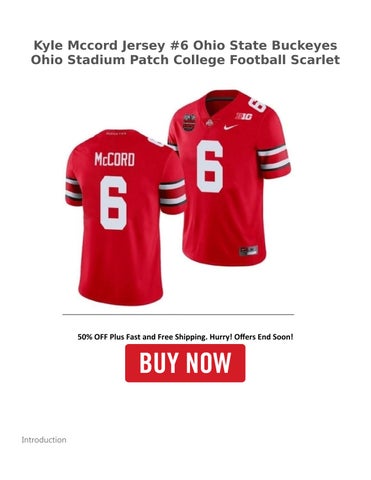371x480 pixels.
Task: Click the red BUY NOW button
Action: pos(185,363)
